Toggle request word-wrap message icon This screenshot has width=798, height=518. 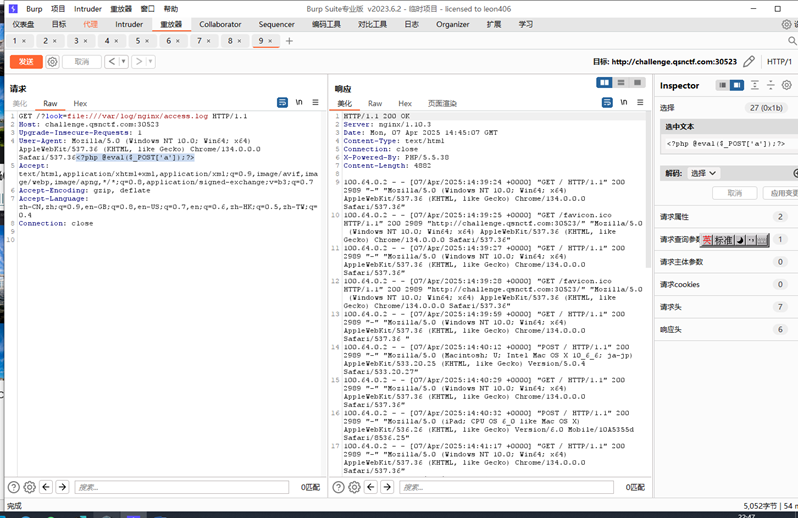point(282,102)
